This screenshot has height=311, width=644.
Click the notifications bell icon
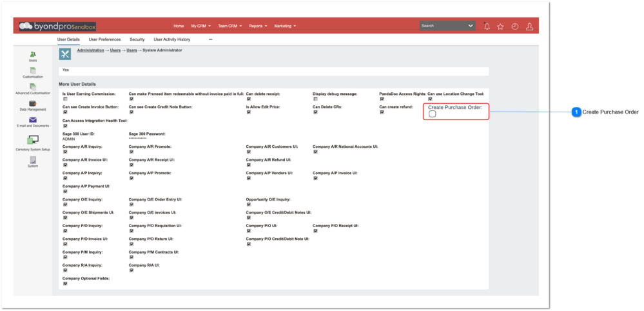[487, 26]
